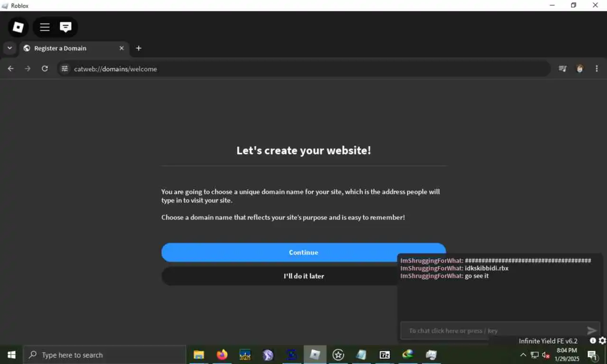Open the Windows Start menu
The image size is (607, 364).
[x=11, y=355]
